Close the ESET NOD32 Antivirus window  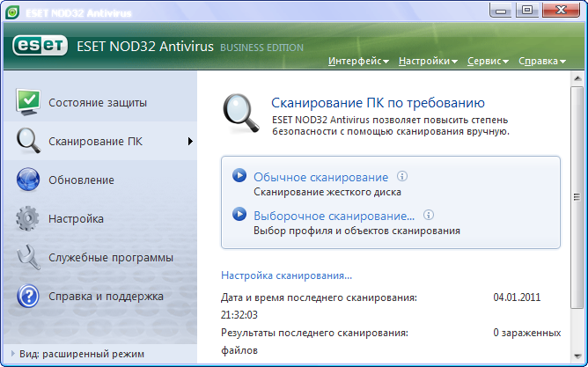(x=562, y=11)
